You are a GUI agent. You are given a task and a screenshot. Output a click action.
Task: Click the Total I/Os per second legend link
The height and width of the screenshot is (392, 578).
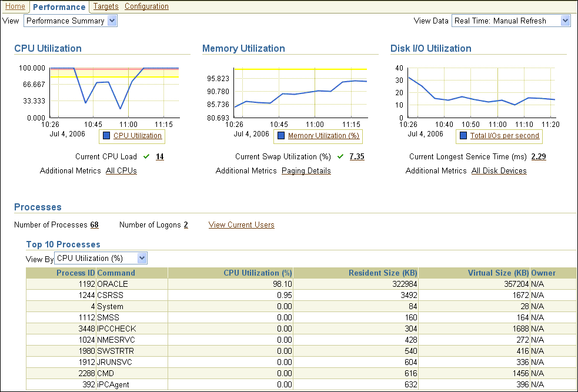tap(505, 136)
